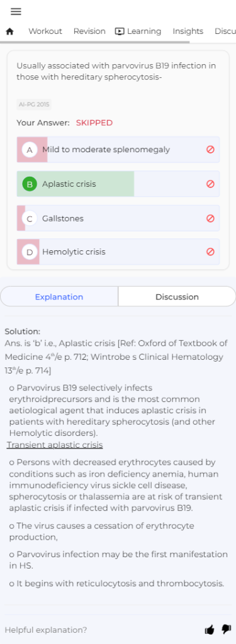This screenshot has height=644, width=236.
Task: Show the Explanation section
Action: click(59, 297)
